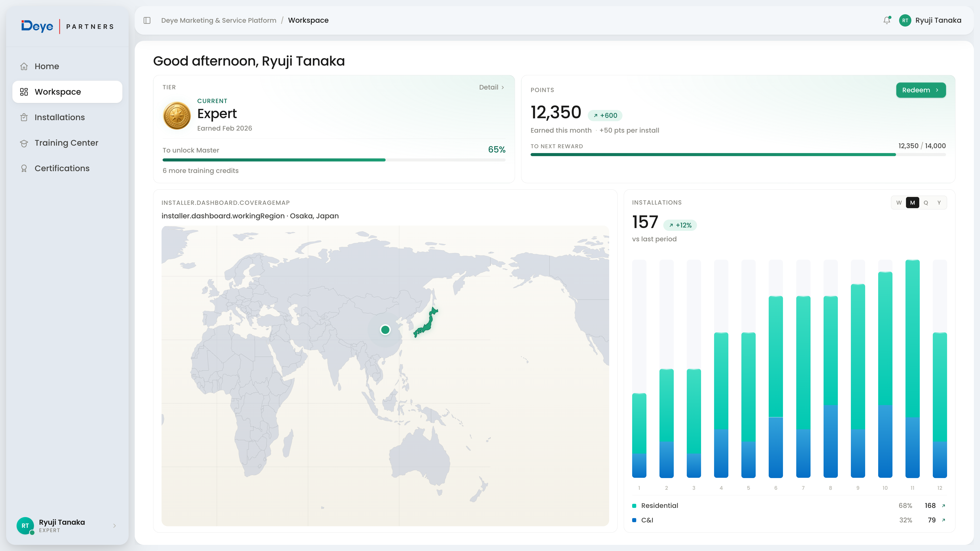Click '+50 pts per install' text

(629, 130)
